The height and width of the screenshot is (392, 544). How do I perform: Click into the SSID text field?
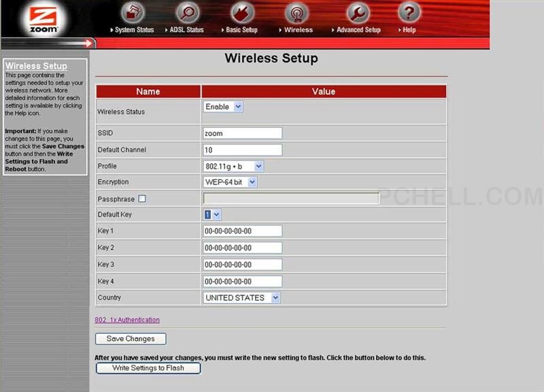pos(242,133)
